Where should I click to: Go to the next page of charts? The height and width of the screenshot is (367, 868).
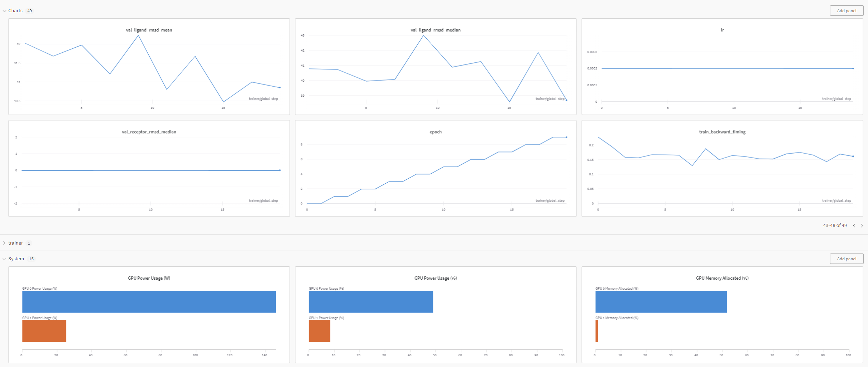(862, 226)
